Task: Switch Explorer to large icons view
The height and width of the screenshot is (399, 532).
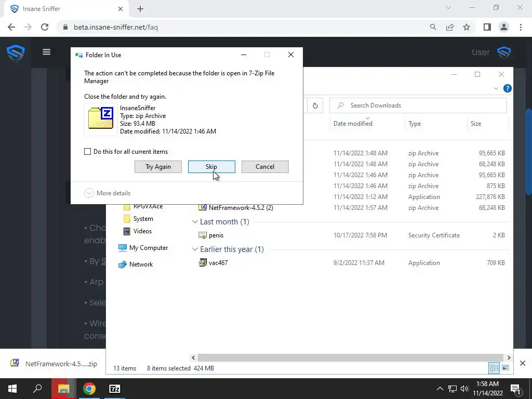Action: coord(505,368)
